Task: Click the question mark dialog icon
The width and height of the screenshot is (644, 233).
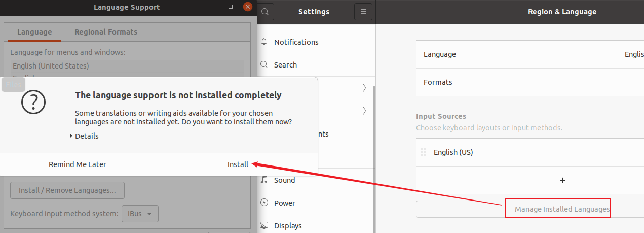Action: (x=33, y=103)
